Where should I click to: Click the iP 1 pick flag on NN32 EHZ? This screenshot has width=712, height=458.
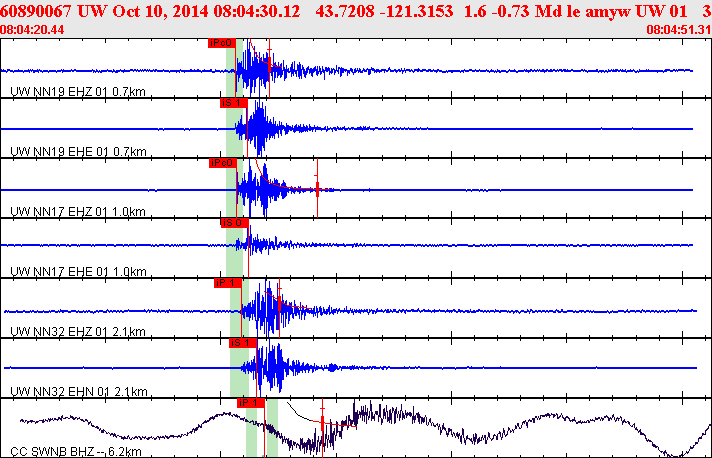click(228, 282)
